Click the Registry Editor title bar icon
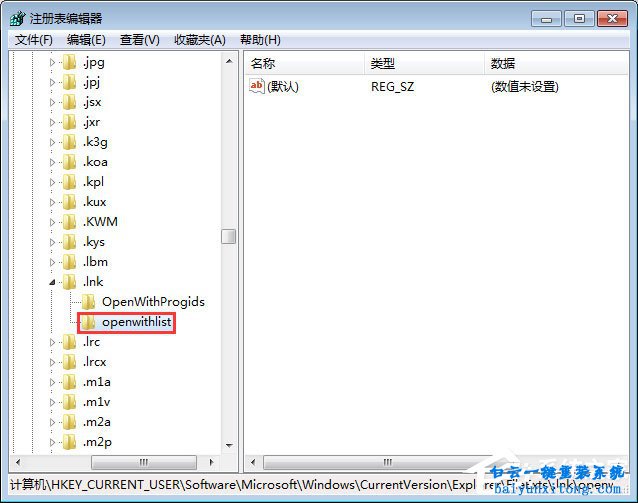Image resolution: width=638 pixels, height=503 pixels. pos(17,18)
